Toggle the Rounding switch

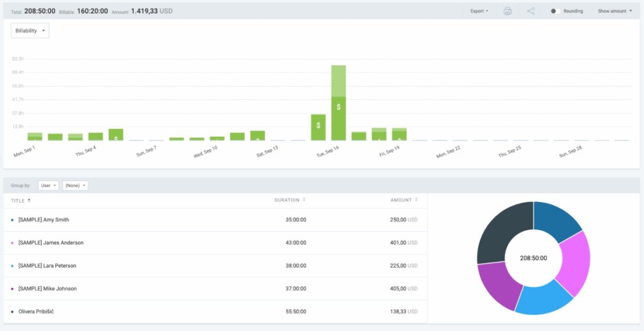[555, 11]
